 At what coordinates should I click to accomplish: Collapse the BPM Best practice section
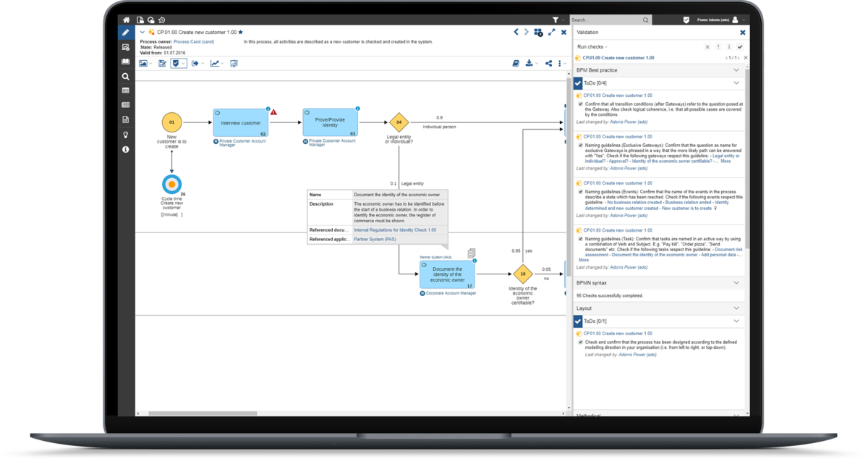[736, 70]
